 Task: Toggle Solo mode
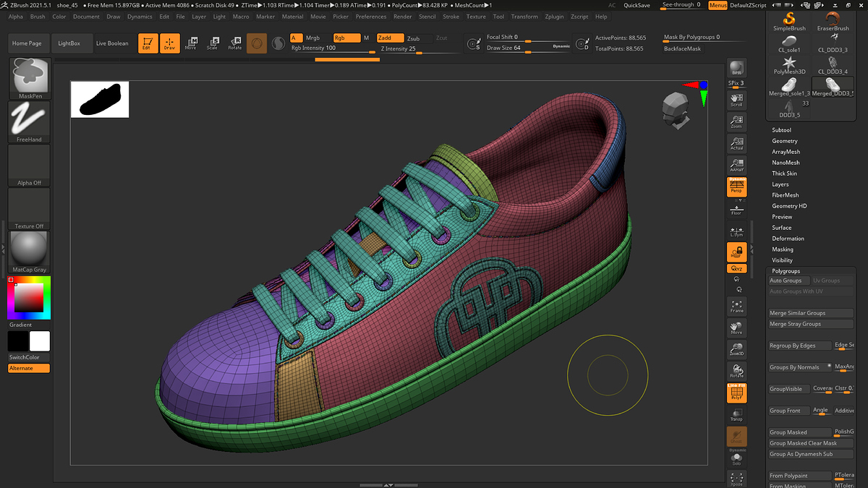point(737,458)
